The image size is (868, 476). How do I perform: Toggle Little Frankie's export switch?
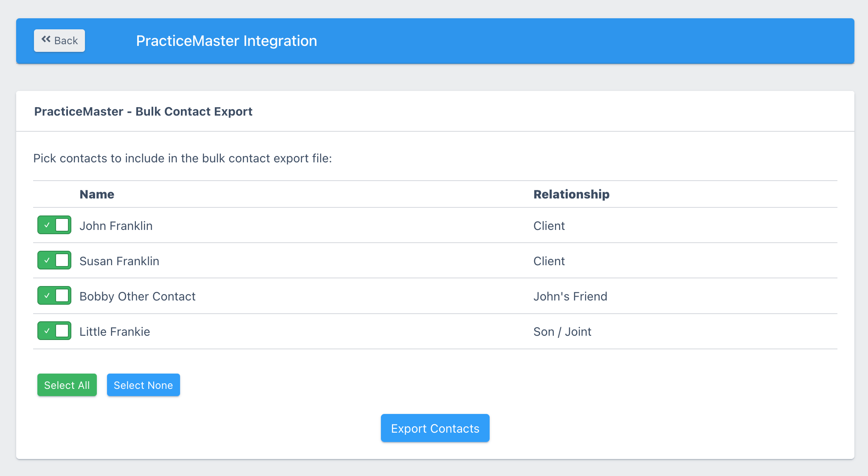(x=54, y=331)
